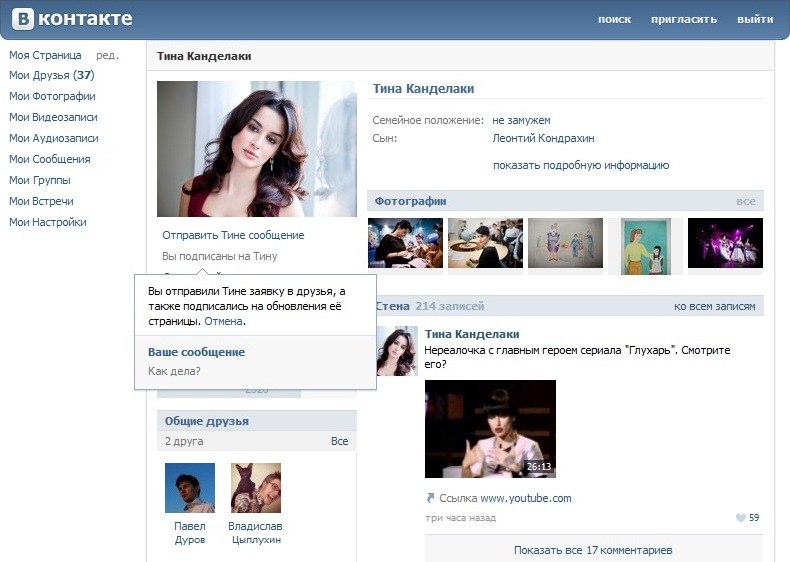
Task: Expand Показать все 17 комментариев
Action: [593, 550]
